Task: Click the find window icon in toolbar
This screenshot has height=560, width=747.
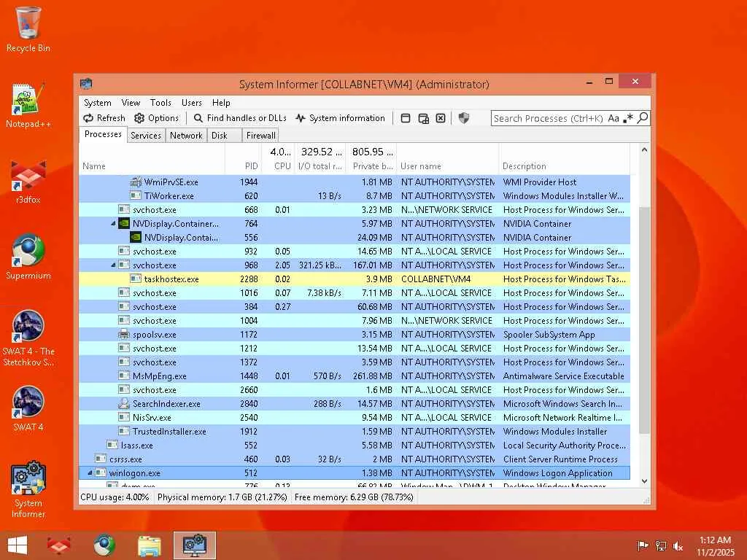Action: tap(406, 118)
